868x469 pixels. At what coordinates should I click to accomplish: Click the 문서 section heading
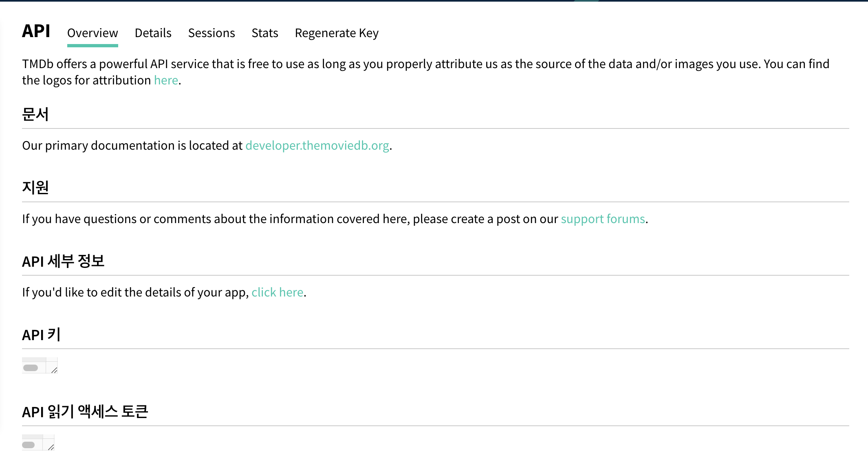click(x=35, y=114)
